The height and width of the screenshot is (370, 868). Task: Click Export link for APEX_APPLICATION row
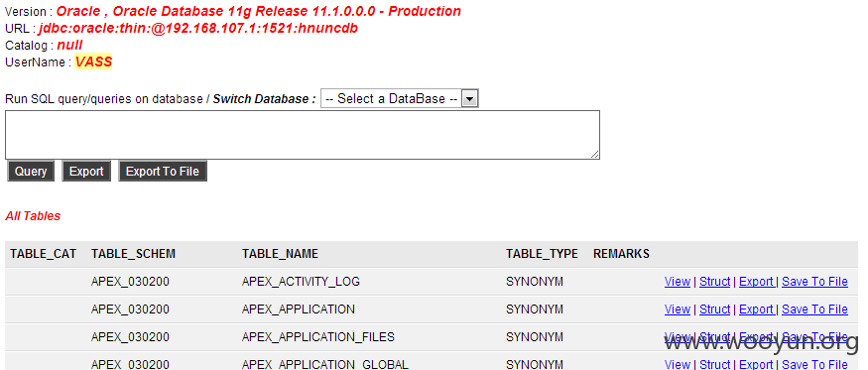click(756, 309)
